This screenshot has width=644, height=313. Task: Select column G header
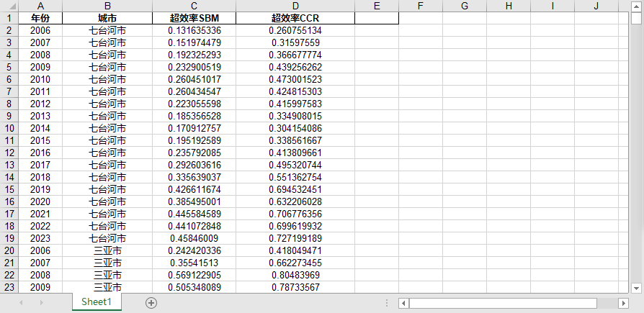[x=465, y=6]
